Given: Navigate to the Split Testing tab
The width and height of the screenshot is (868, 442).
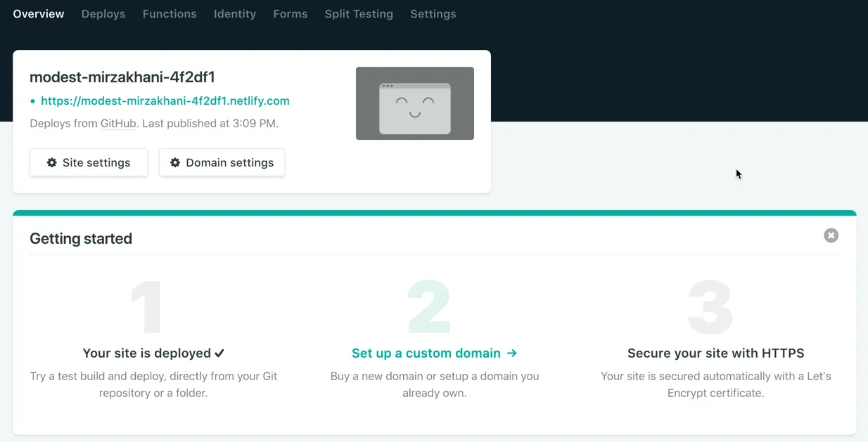Looking at the screenshot, I should (x=359, y=14).
